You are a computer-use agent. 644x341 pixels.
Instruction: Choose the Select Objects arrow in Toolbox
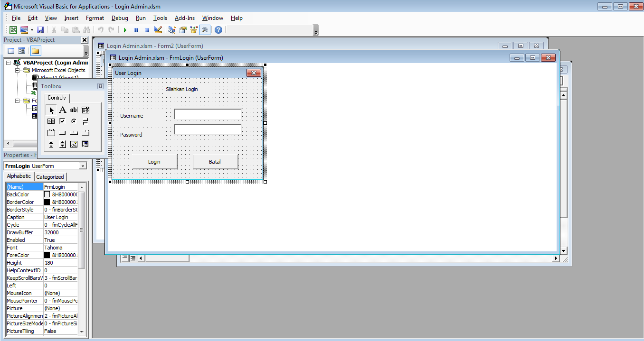click(51, 110)
